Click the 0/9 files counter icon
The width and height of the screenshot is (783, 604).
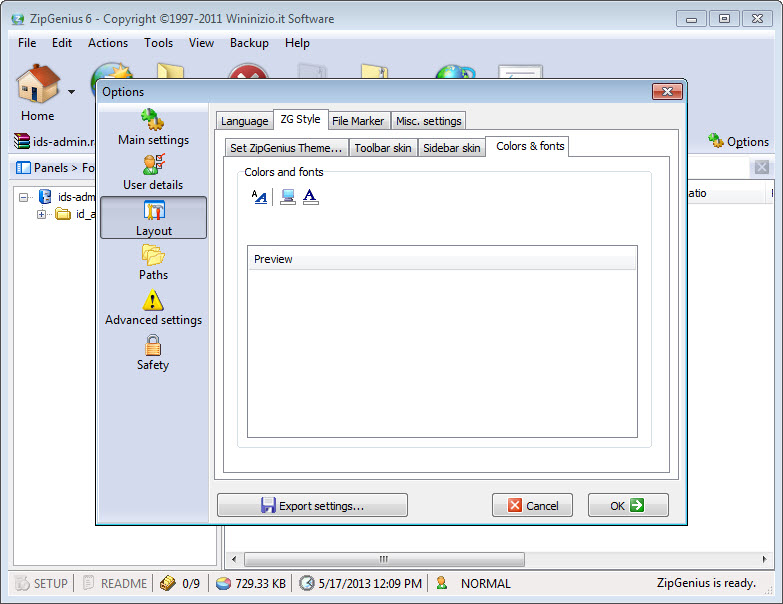tap(168, 583)
